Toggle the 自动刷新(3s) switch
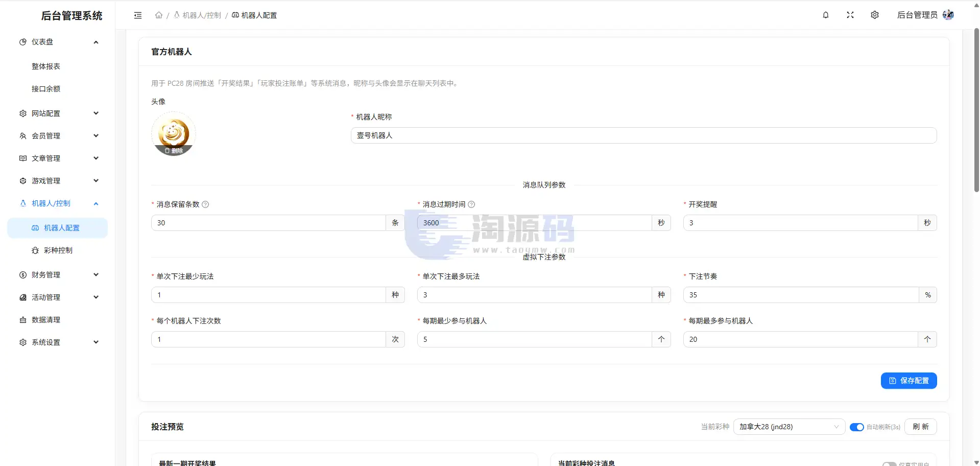Viewport: 980px width, 466px height. pyautogui.click(x=856, y=427)
